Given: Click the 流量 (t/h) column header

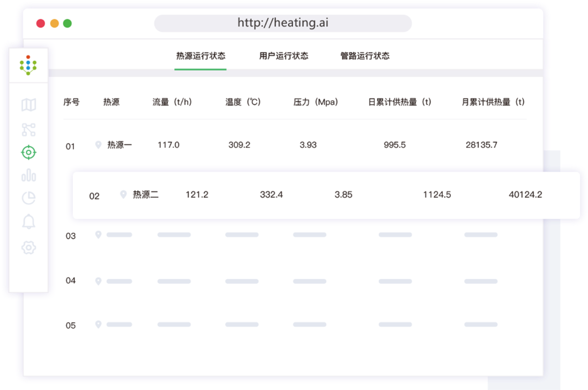Looking at the screenshot, I should tap(172, 102).
